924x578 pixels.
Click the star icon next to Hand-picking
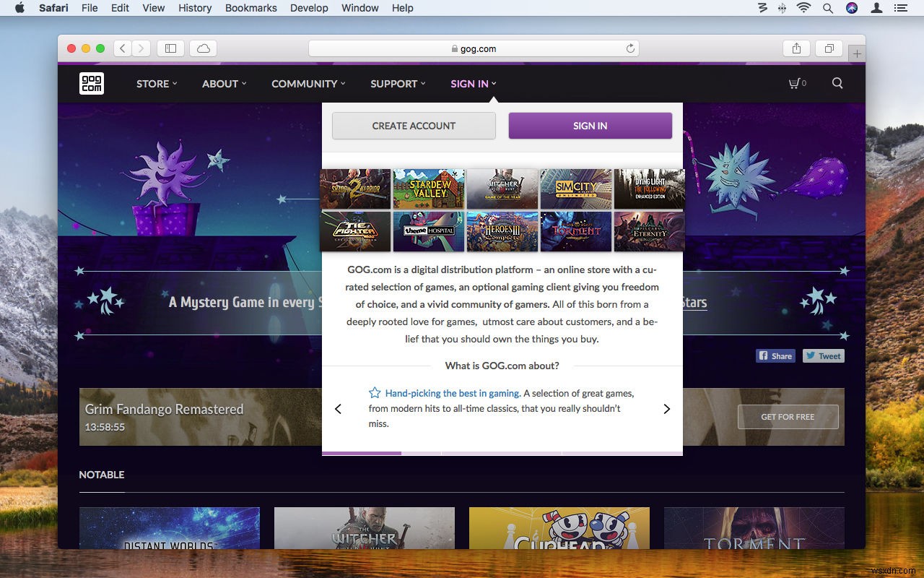[x=375, y=392]
